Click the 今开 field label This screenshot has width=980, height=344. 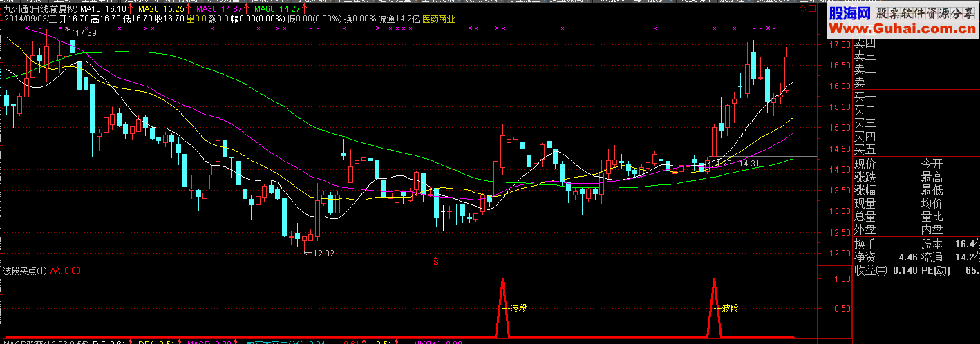[x=932, y=164]
